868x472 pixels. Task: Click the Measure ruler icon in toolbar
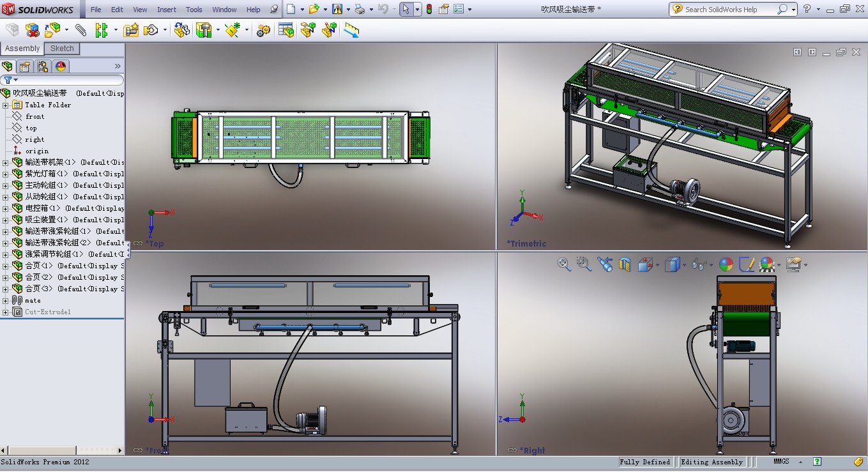point(351,30)
